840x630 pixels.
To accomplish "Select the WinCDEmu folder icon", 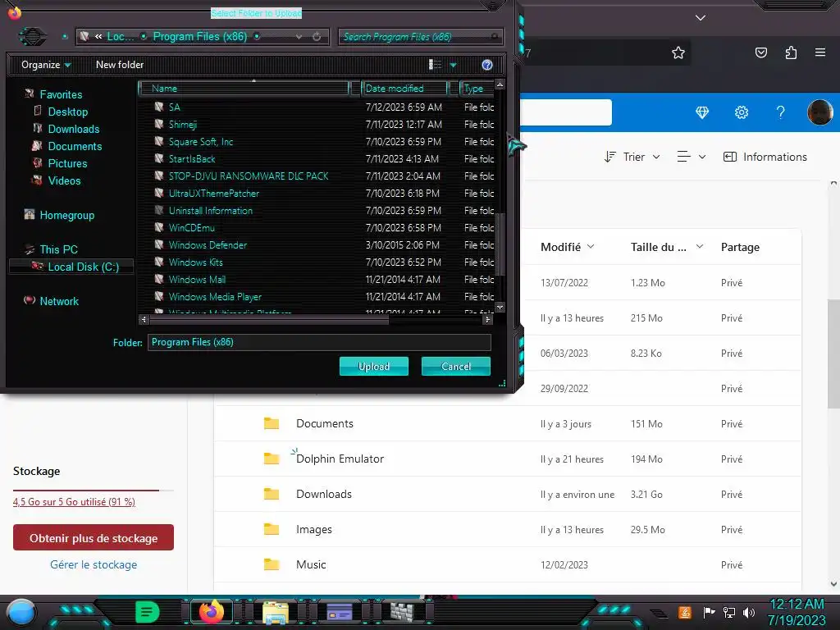I will [158, 227].
